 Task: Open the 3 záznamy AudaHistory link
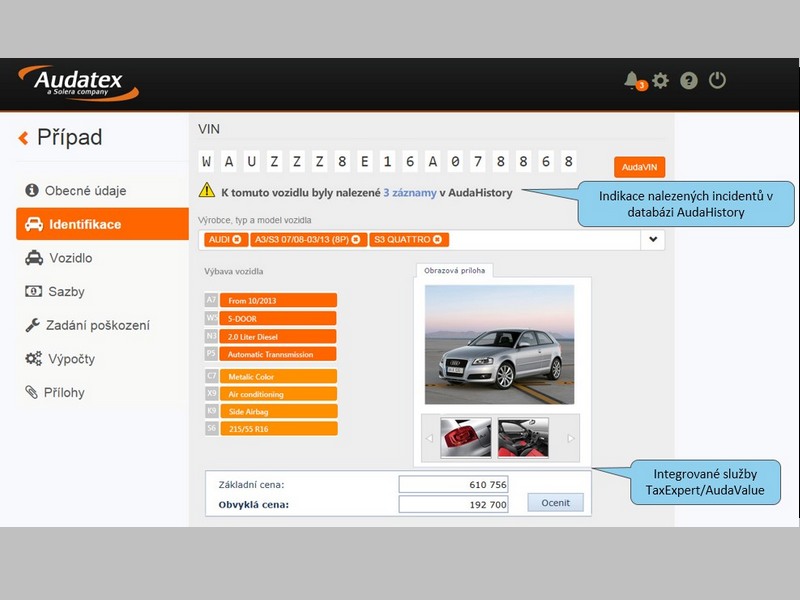click(x=410, y=193)
